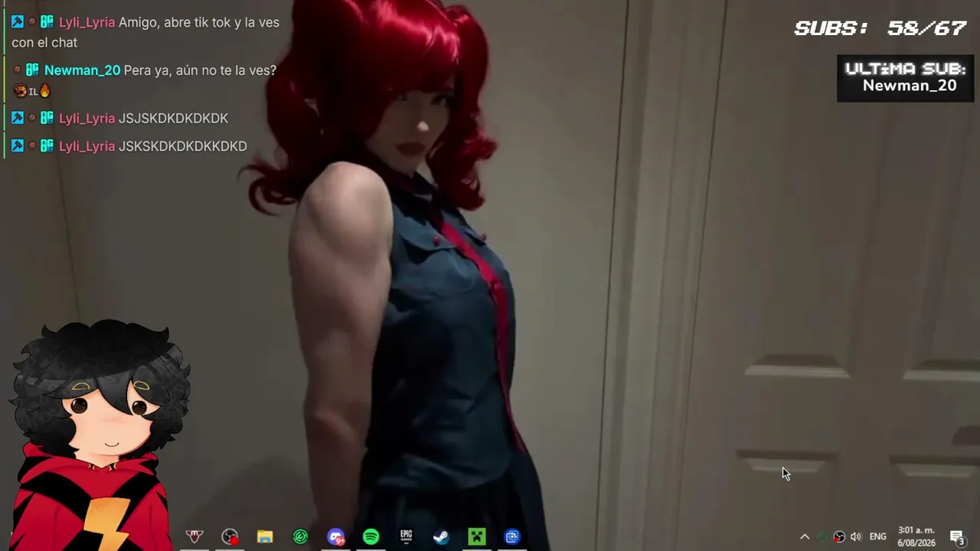
Task: Click the fire emote under Newman_20's message
Action: [44, 91]
